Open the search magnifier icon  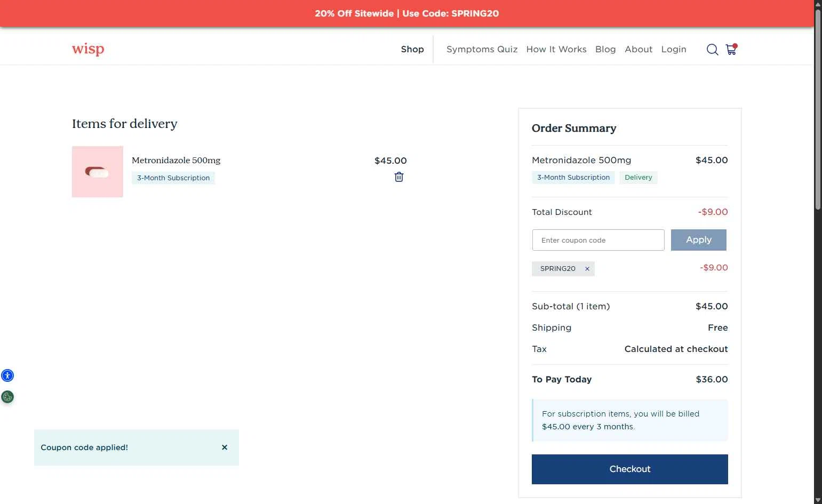click(712, 50)
